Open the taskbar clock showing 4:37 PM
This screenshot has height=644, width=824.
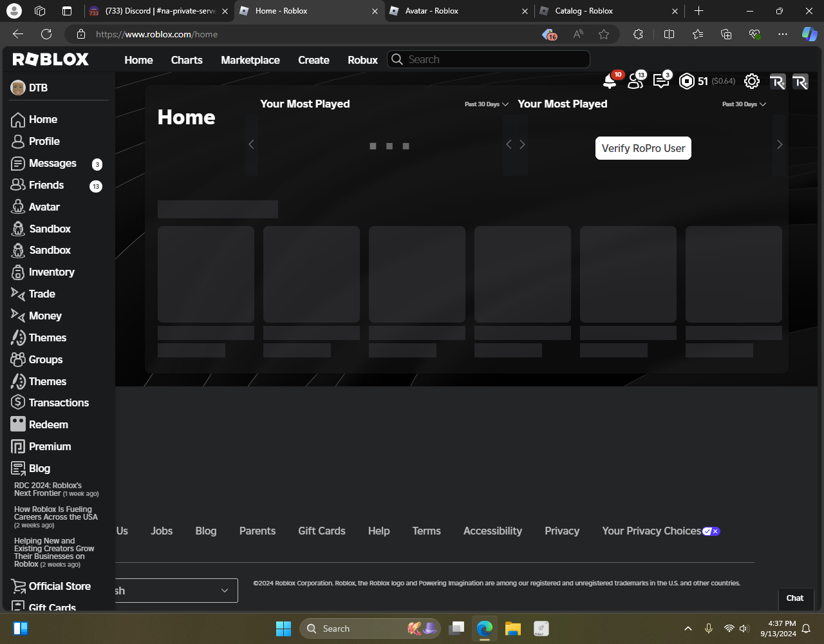[x=778, y=629]
